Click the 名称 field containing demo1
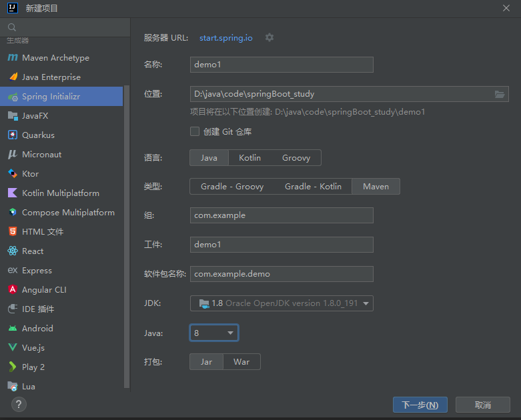Screen dimensions: 521x420 (282, 65)
